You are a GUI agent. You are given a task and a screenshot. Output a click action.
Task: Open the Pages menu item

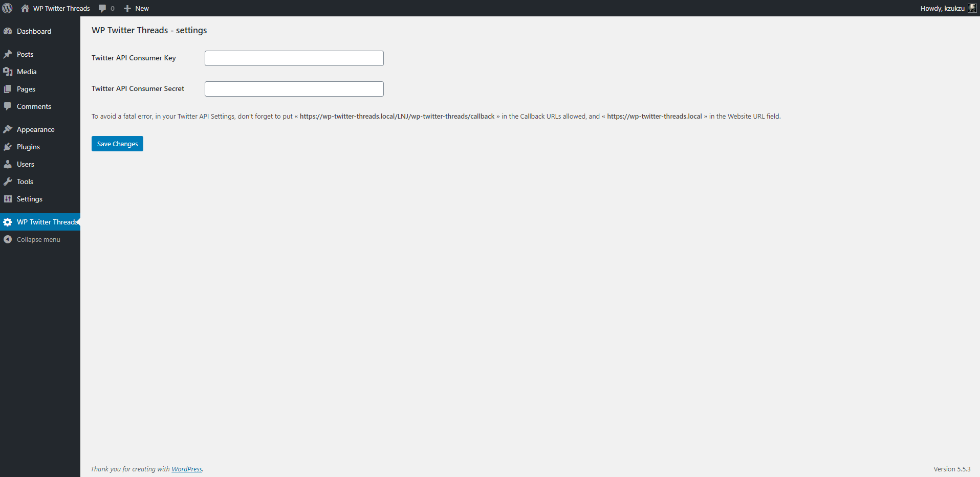(40, 89)
